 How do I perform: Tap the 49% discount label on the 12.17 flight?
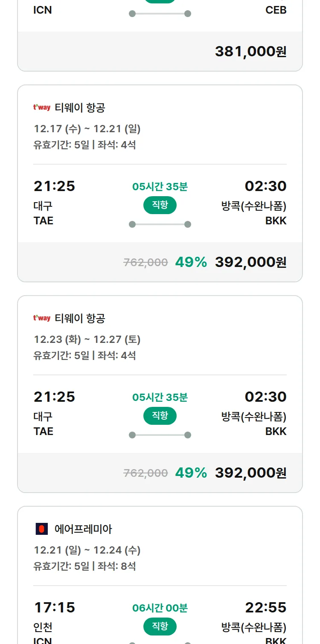tap(191, 262)
